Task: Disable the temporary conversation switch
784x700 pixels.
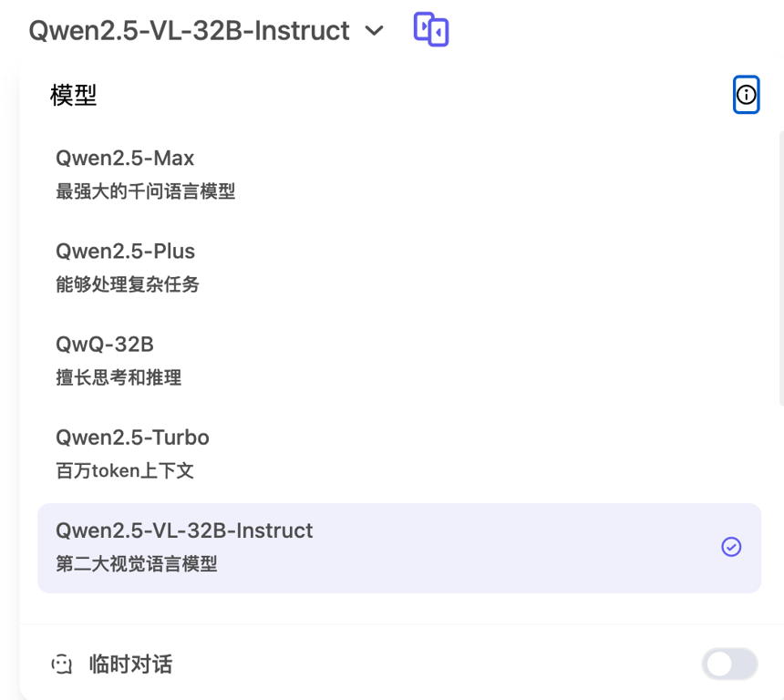Action: tap(729, 664)
